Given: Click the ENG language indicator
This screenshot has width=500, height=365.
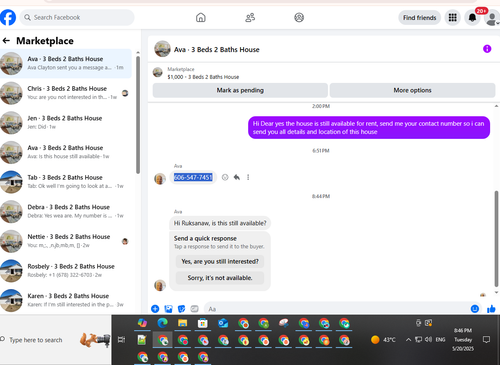Looking at the screenshot, I should pyautogui.click(x=440, y=340).
